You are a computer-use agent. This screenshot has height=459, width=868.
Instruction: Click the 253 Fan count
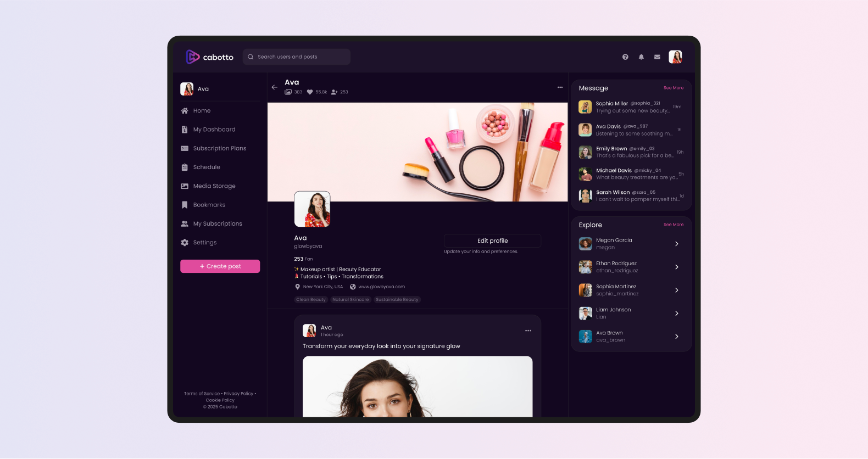click(x=303, y=259)
